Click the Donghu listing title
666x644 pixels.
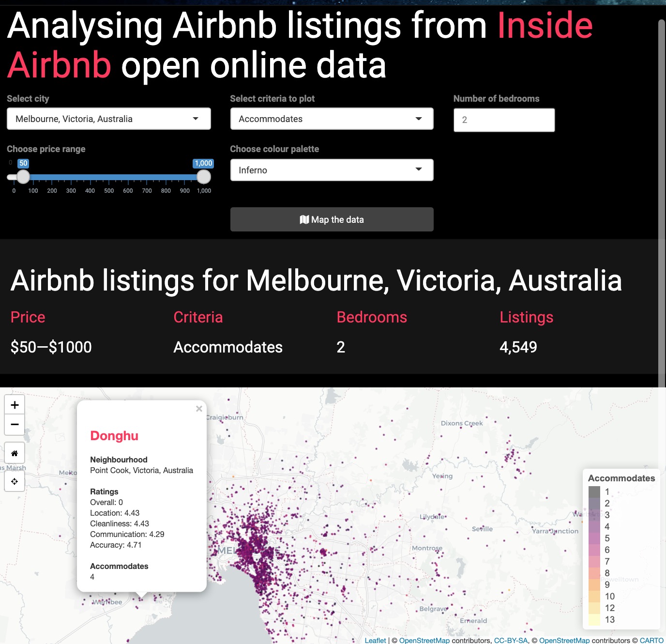click(x=114, y=436)
